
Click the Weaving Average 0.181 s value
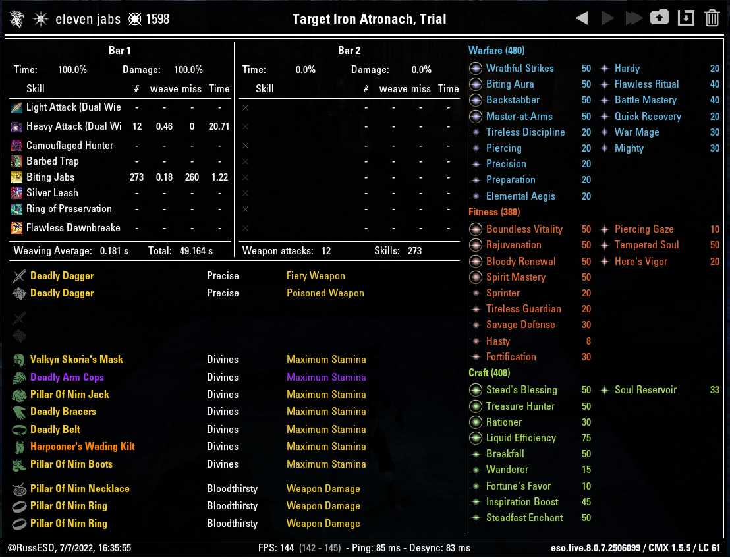114,251
